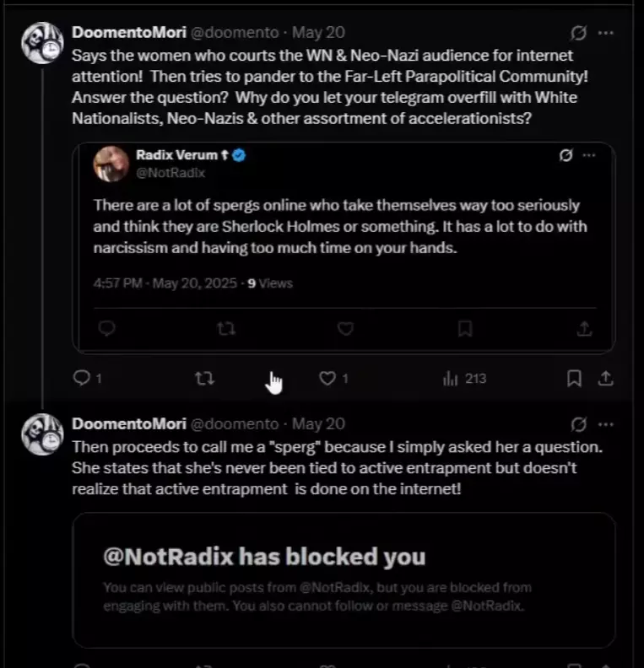Reply to the first DoomentoMori tweet
Image resolution: width=644 pixels, height=668 pixels.
(x=82, y=378)
